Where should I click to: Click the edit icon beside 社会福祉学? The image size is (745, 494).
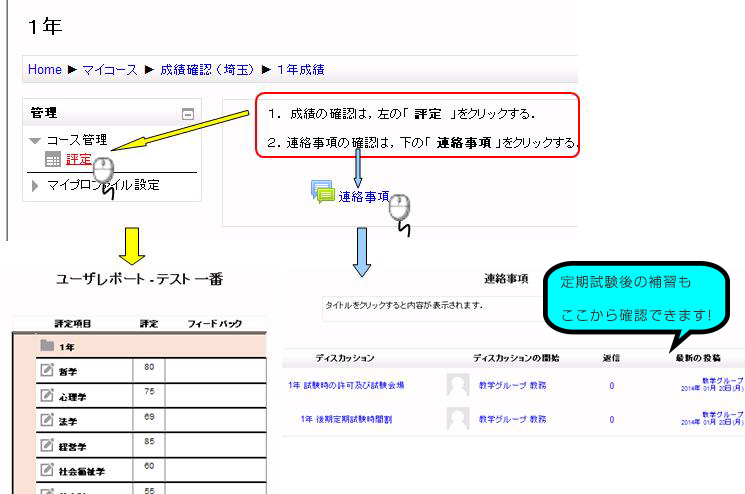pos(46,468)
